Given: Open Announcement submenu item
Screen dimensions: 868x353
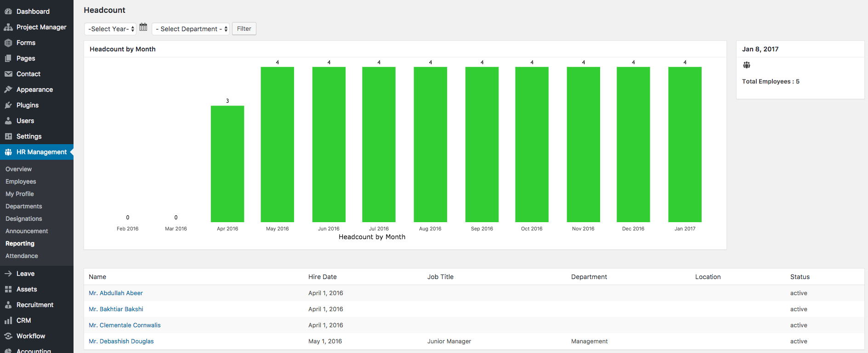Looking at the screenshot, I should 27,231.
